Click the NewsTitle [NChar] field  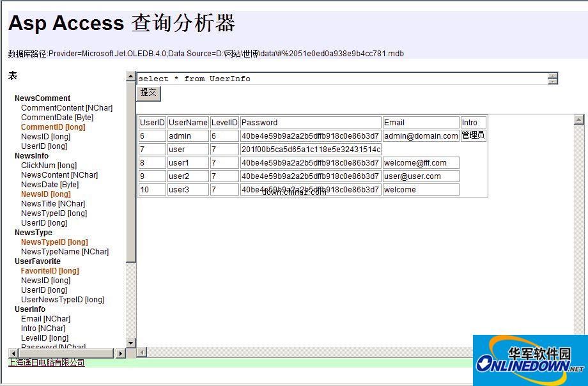[x=53, y=204]
